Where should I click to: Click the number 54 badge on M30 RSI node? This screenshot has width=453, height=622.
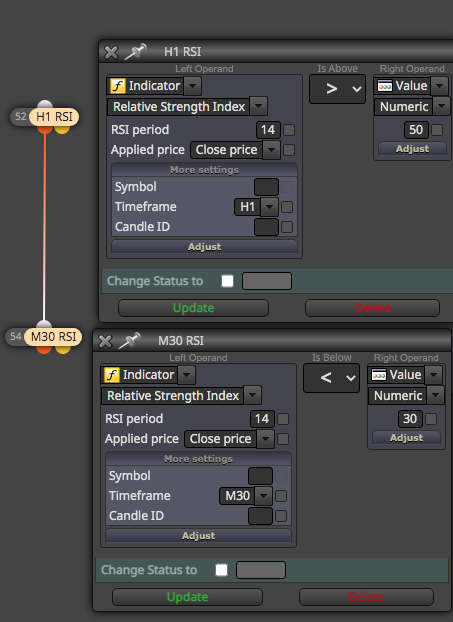coord(15,336)
